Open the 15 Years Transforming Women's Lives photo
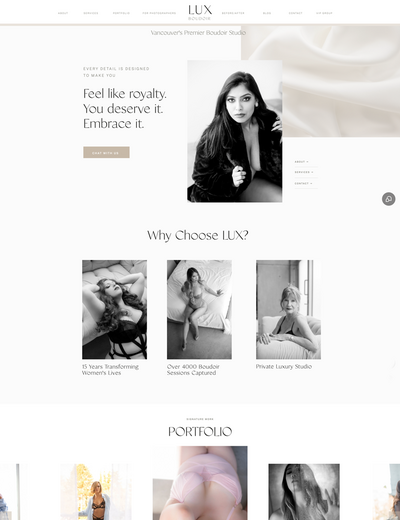Viewport: 400px width, 520px height. pyautogui.click(x=115, y=309)
